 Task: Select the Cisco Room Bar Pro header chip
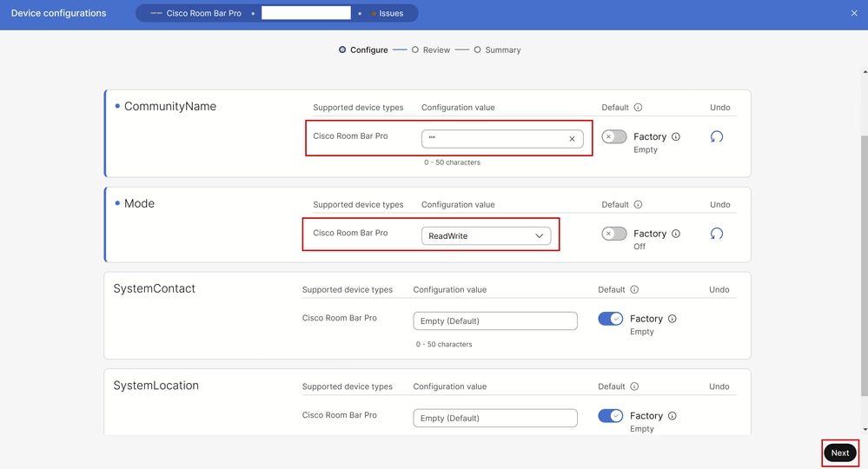196,13
